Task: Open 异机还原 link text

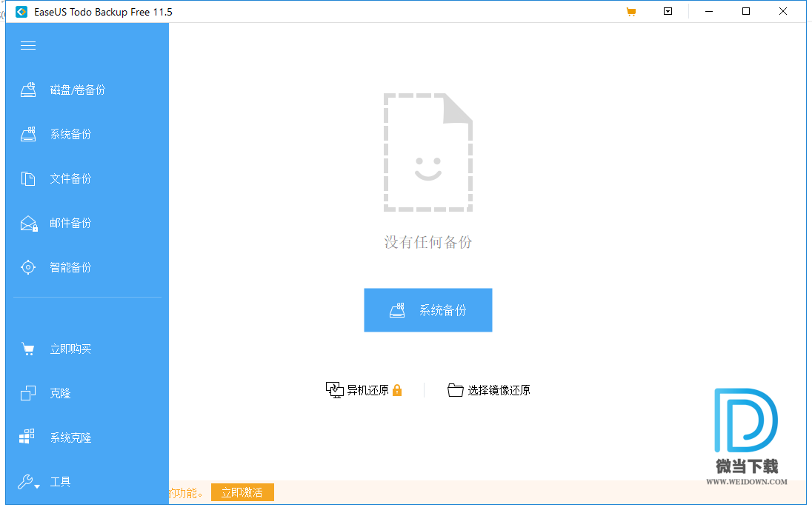Action: (367, 390)
